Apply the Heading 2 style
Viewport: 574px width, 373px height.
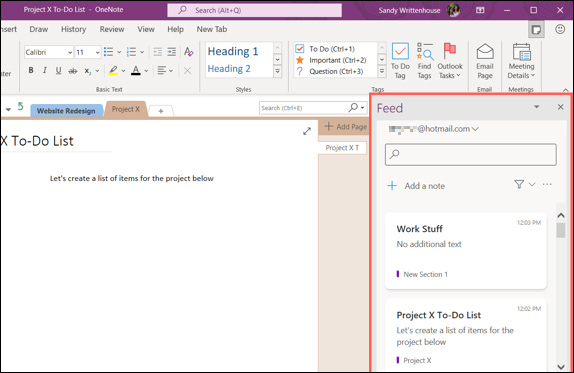[229, 68]
